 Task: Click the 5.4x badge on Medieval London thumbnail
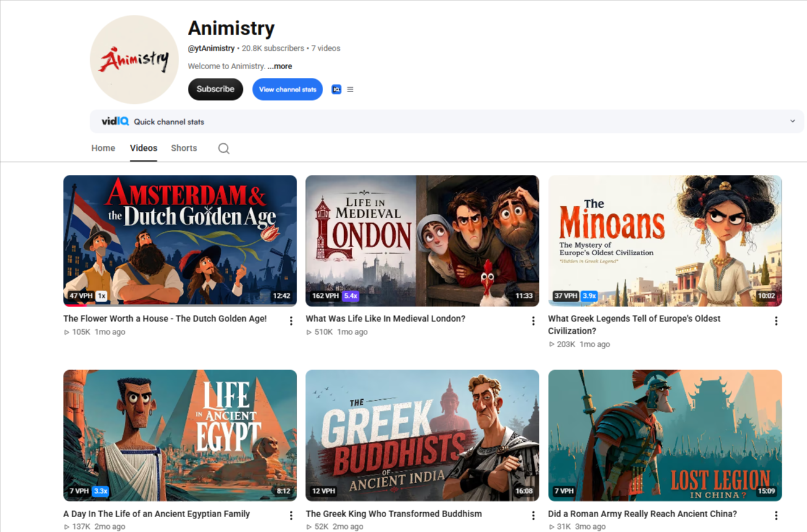coord(351,296)
